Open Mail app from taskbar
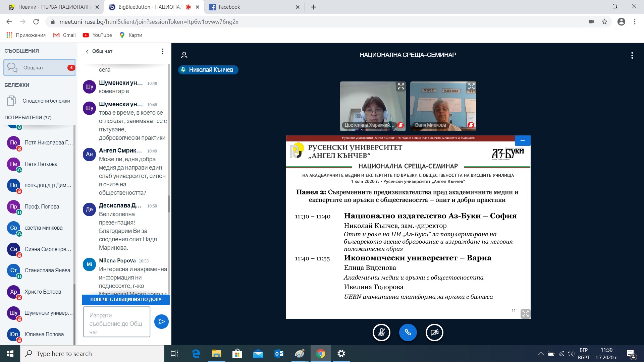644x362 pixels. click(258, 354)
